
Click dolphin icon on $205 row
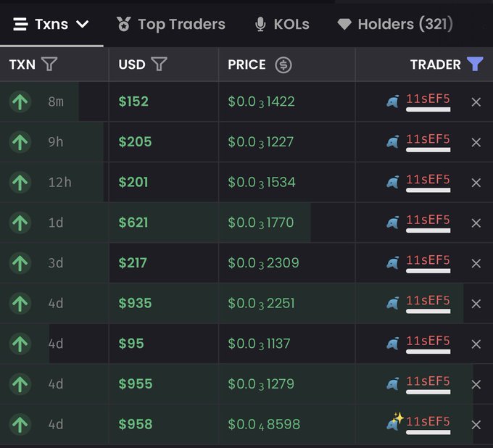pos(393,142)
